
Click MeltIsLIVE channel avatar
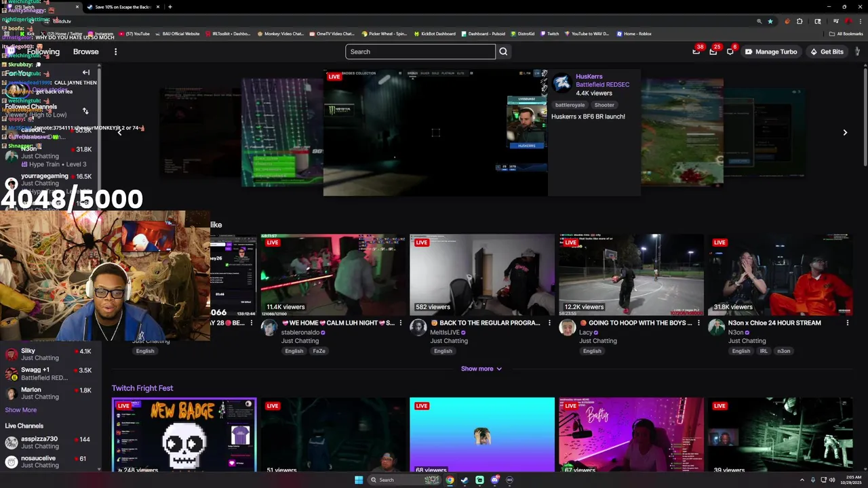click(x=418, y=327)
